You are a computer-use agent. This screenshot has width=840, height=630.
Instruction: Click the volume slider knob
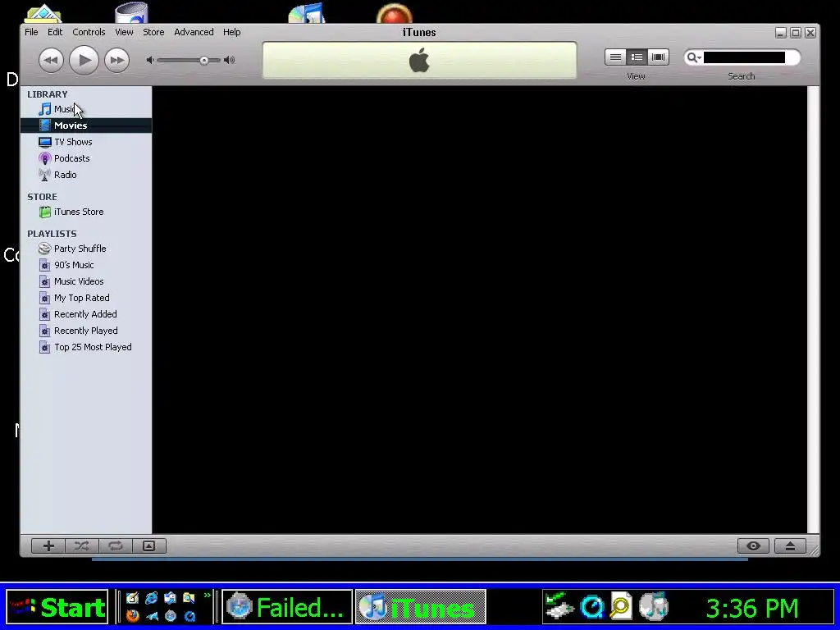[x=204, y=61]
